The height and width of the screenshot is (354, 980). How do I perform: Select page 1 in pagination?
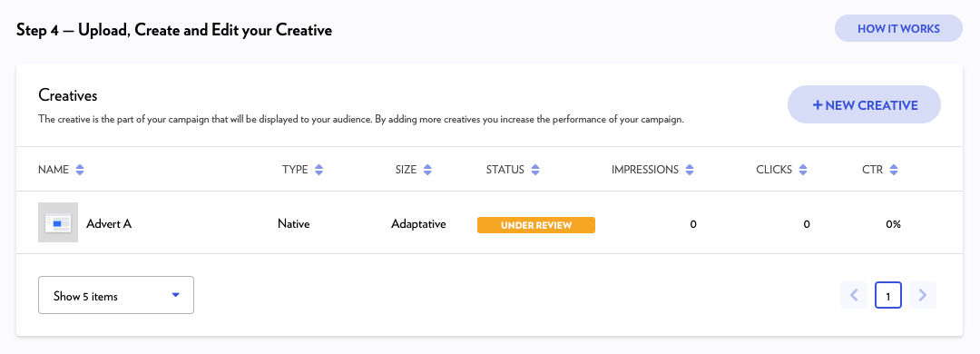tap(888, 295)
